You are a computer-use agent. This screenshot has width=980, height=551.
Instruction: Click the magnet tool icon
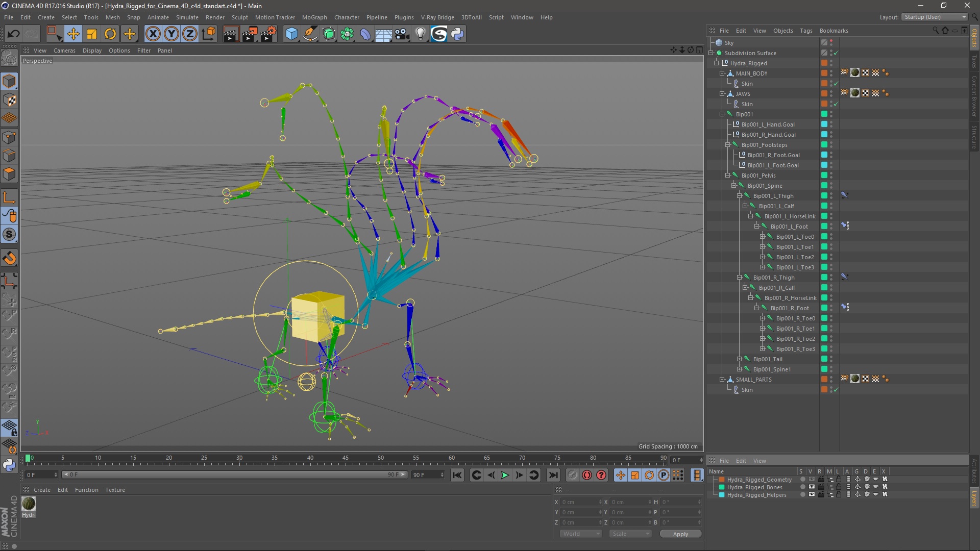(x=9, y=258)
